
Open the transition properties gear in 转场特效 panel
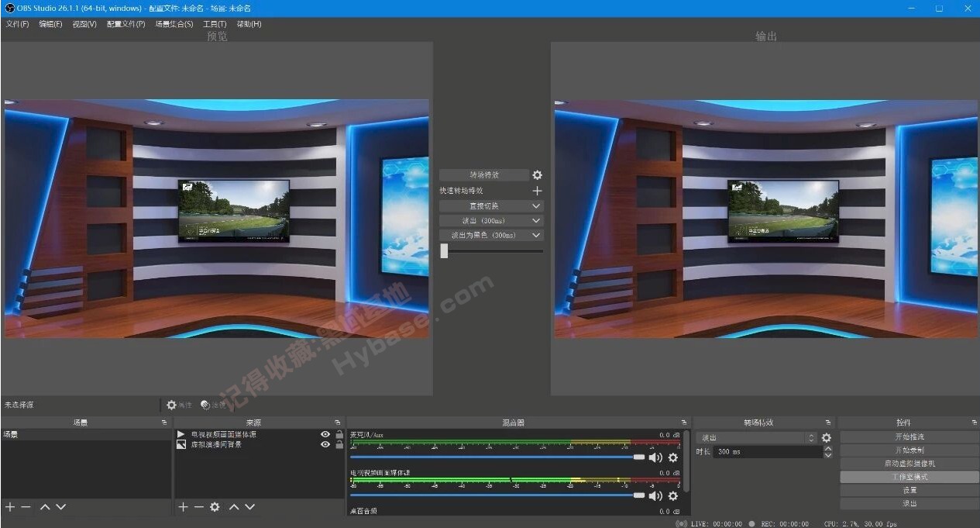point(537,174)
